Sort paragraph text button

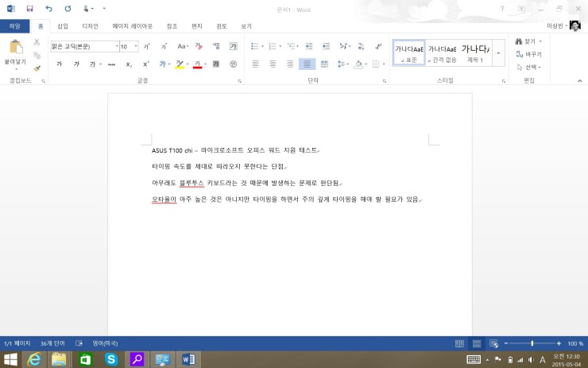(x=361, y=46)
